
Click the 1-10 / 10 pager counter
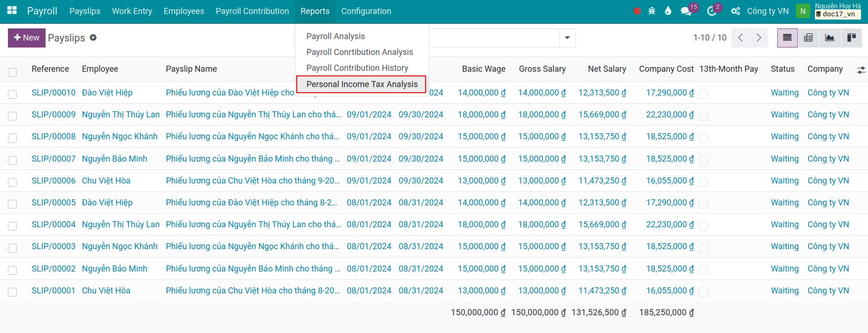[x=710, y=38]
